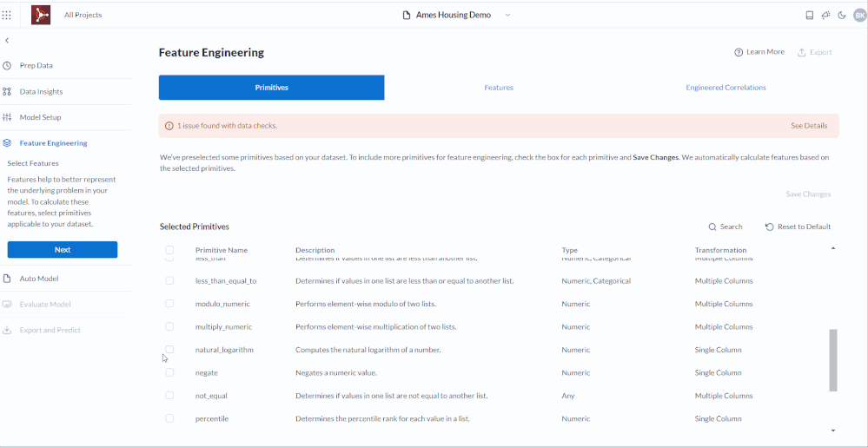Screen dimensions: 868x447
Task: Click Save Changes button
Action: (808, 194)
